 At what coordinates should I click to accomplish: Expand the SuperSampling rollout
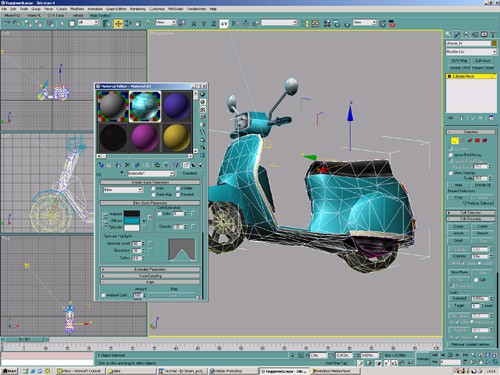pos(150,276)
